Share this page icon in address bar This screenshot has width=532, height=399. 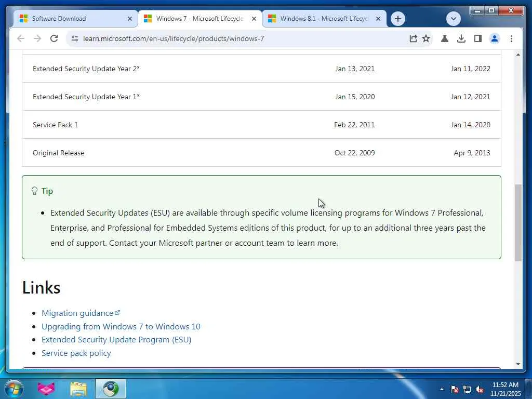pyautogui.click(x=413, y=38)
